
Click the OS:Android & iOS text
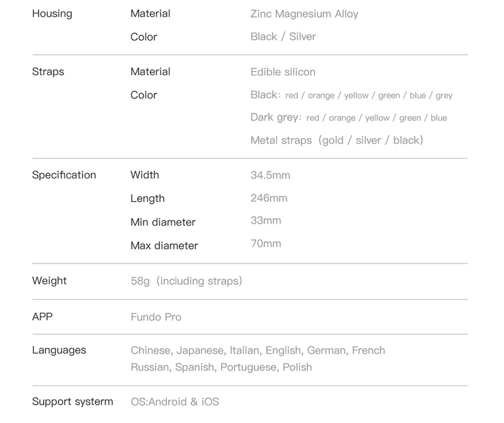coord(175,402)
